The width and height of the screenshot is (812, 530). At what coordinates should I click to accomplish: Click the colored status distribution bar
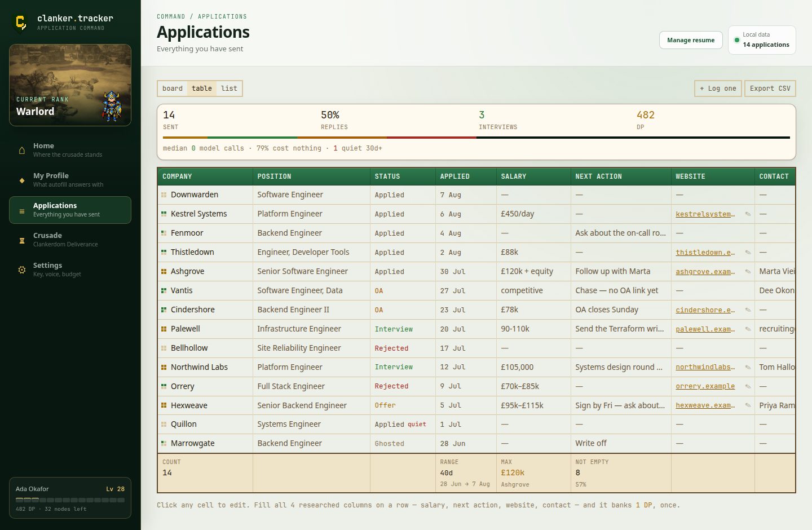pyautogui.click(x=476, y=138)
